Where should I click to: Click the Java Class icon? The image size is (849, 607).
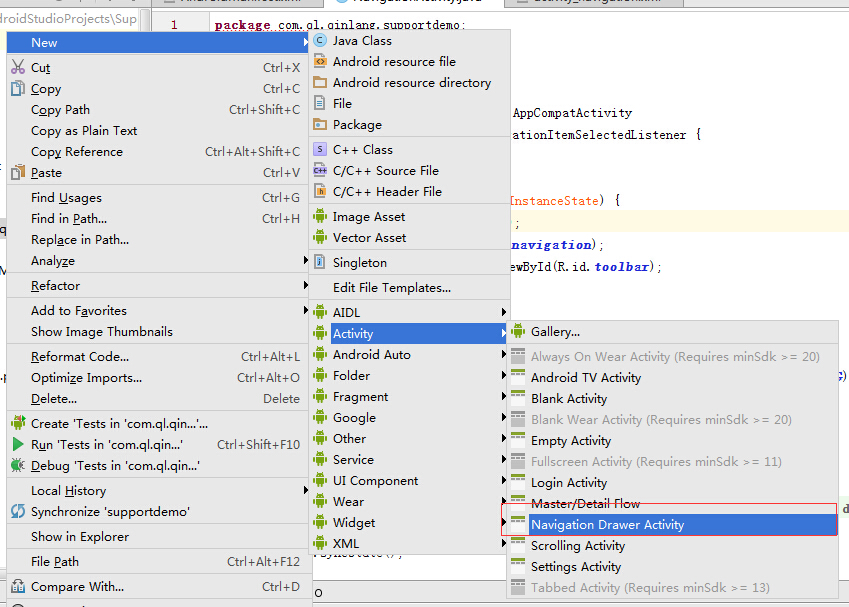point(321,41)
